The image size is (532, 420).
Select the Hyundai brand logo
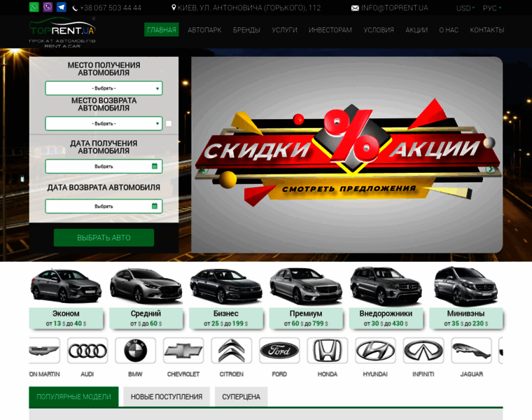[375, 351]
